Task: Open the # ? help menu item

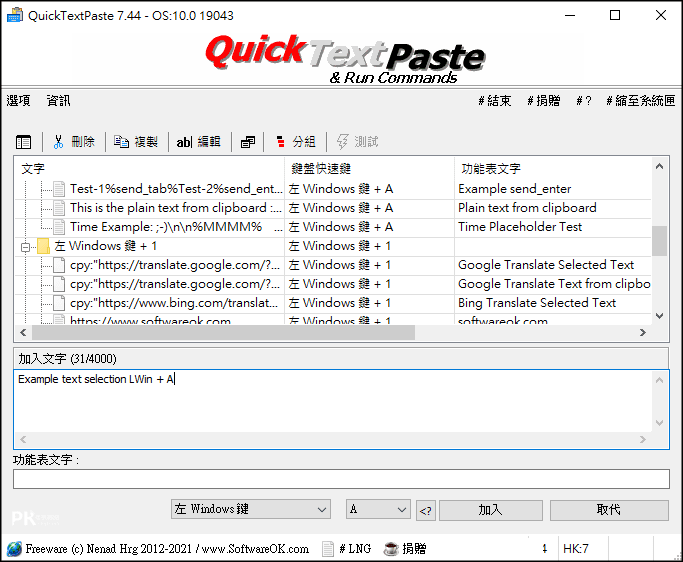Action: click(584, 101)
